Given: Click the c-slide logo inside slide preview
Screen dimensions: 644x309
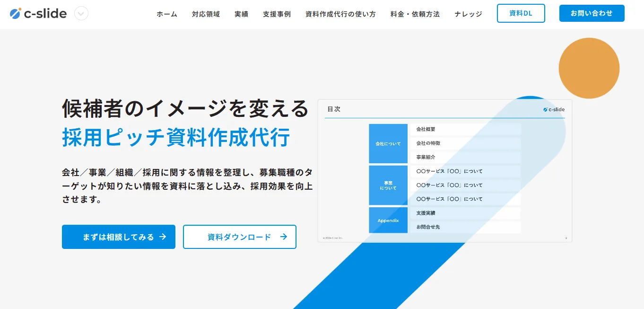Looking at the screenshot, I should coord(554,109).
